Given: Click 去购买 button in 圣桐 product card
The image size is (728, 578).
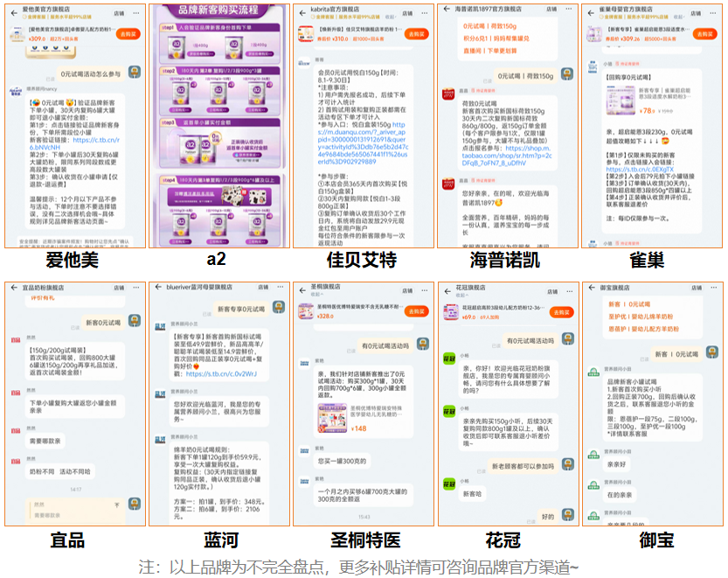Looking at the screenshot, I should pyautogui.click(x=419, y=309).
